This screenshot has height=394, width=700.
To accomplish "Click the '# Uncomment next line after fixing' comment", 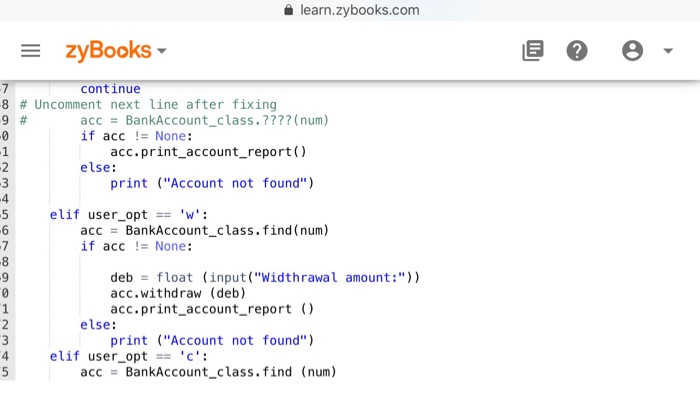I will (148, 104).
